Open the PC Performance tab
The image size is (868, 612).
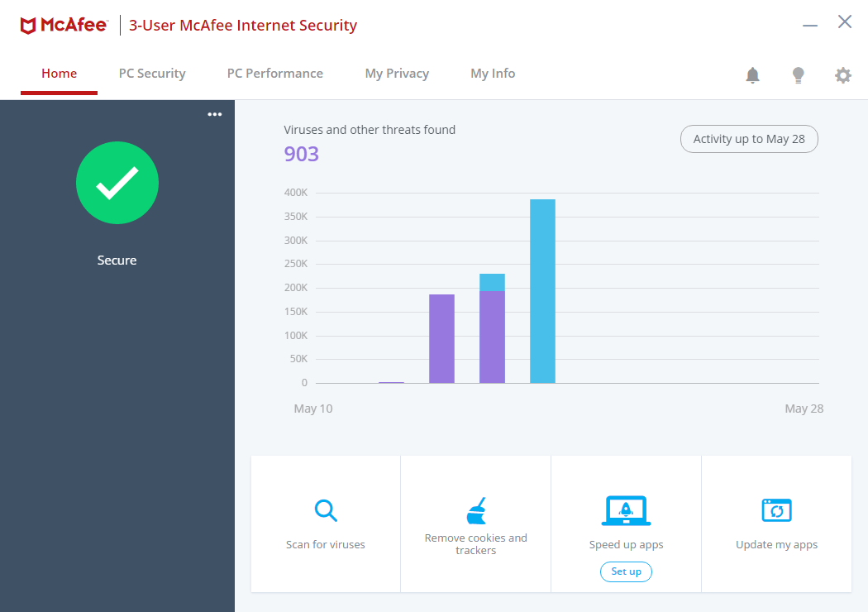click(275, 74)
